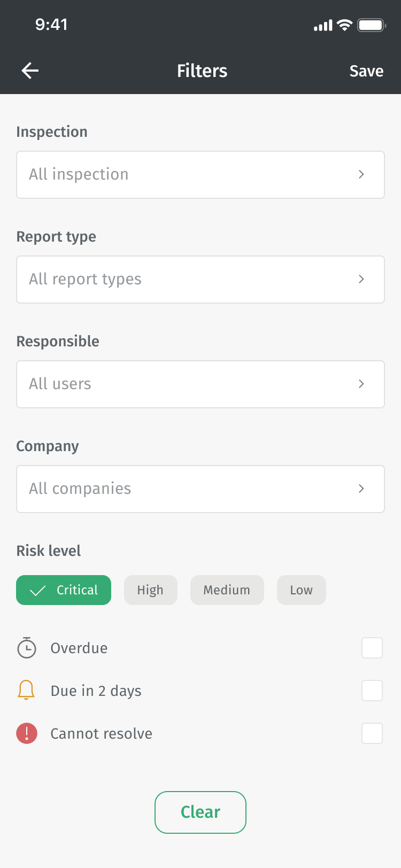Clear all filters
The height and width of the screenshot is (868, 401).
point(200,812)
